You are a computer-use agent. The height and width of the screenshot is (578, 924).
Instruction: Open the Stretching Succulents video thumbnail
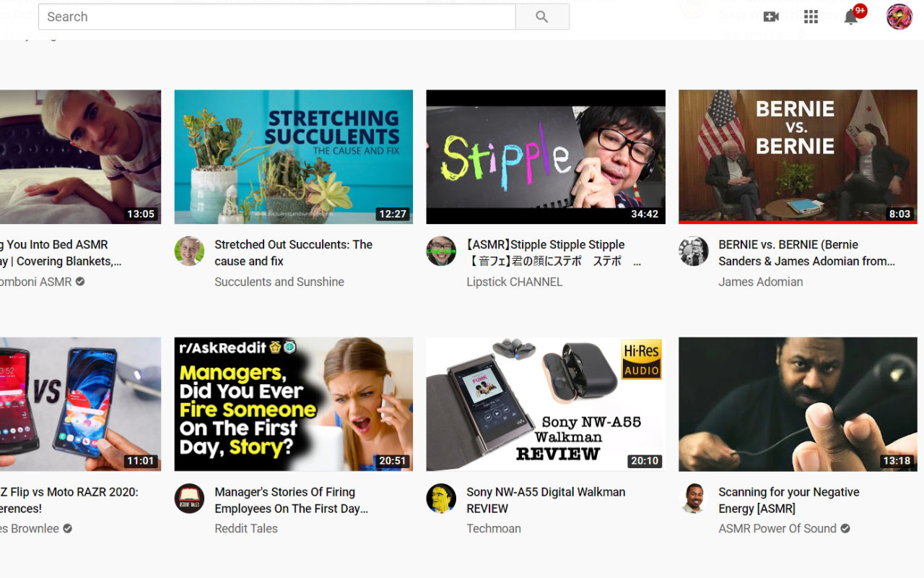coord(294,157)
